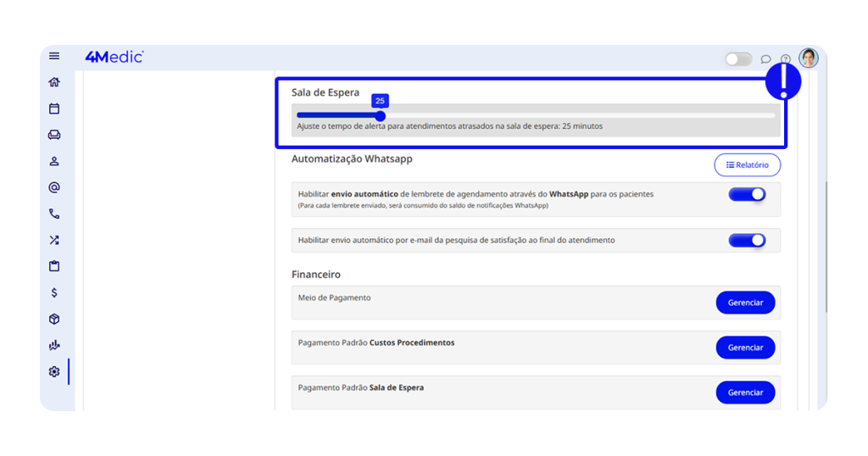Disable automatic WhatsApp appointment reminder toggle

point(747,195)
